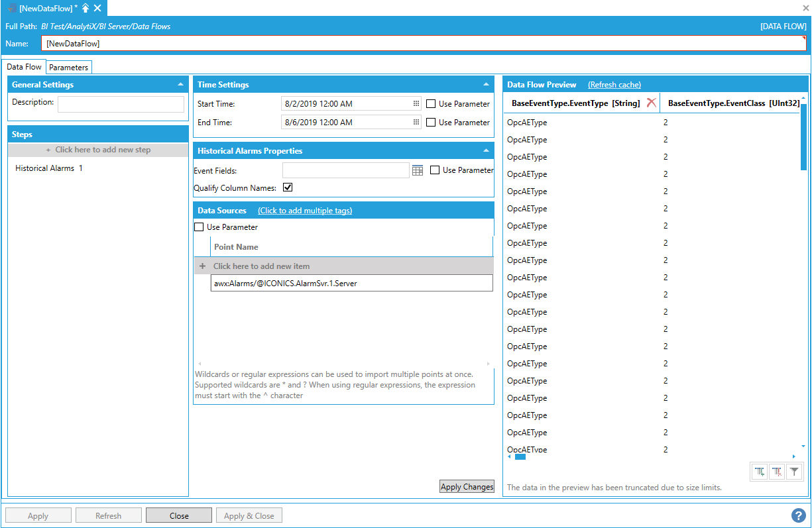Screen dimensions: 812x528
Task: Click the add column icon in preview toolbar
Action: click(x=760, y=472)
